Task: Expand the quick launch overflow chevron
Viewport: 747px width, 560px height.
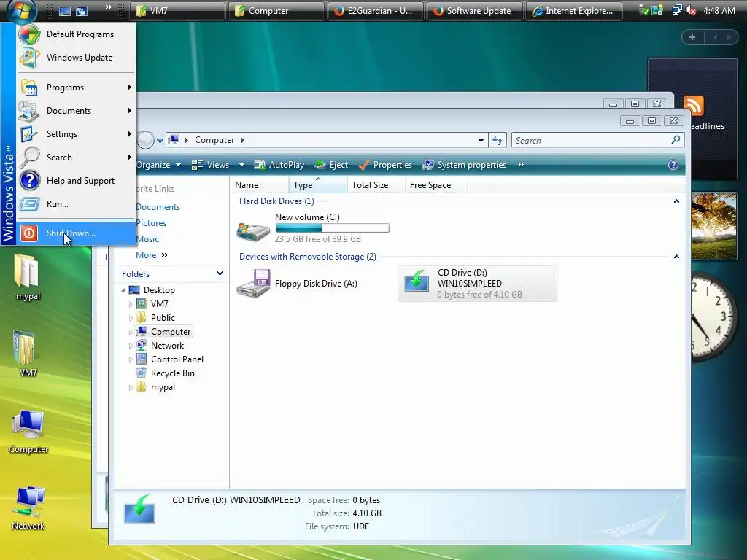Action: [109, 7]
